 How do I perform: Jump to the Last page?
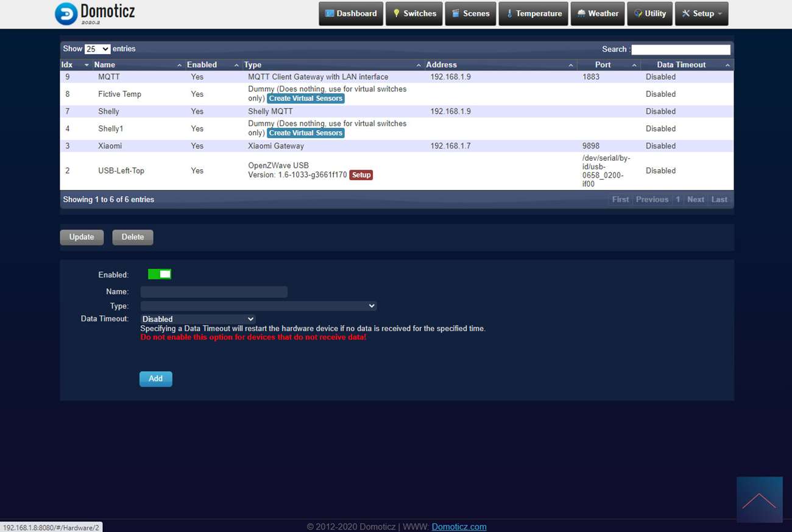(x=720, y=200)
